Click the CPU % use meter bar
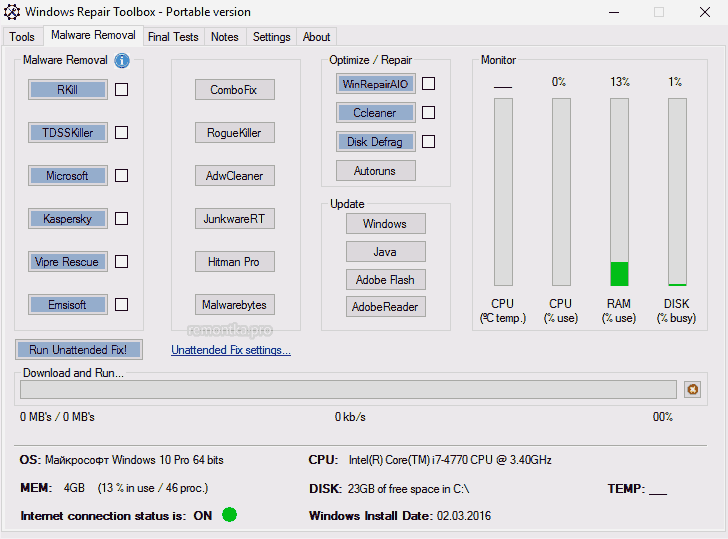The height and width of the screenshot is (539, 728). pos(561,192)
